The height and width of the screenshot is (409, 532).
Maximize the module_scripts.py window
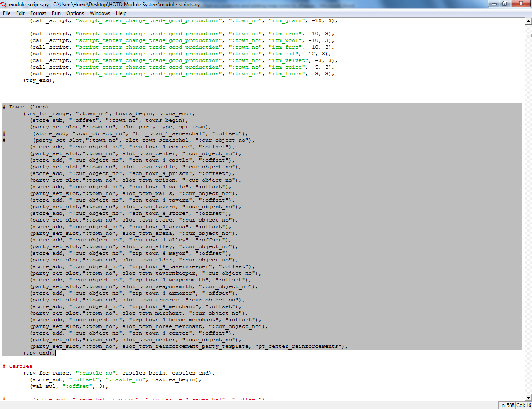pos(505,4)
